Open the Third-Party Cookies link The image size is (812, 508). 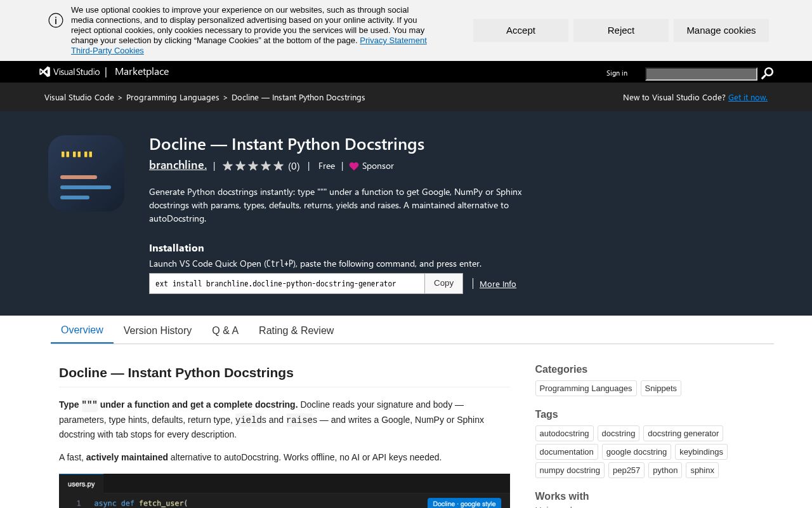coord(107,51)
